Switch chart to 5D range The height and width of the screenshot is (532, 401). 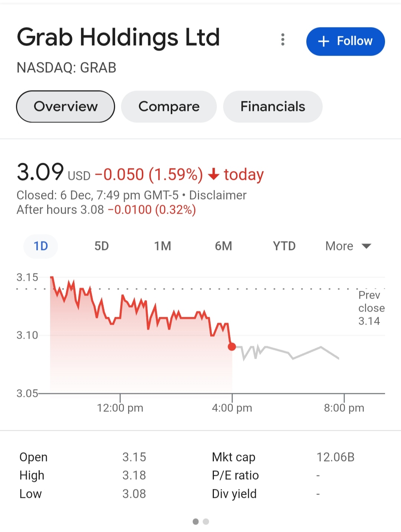tap(101, 246)
